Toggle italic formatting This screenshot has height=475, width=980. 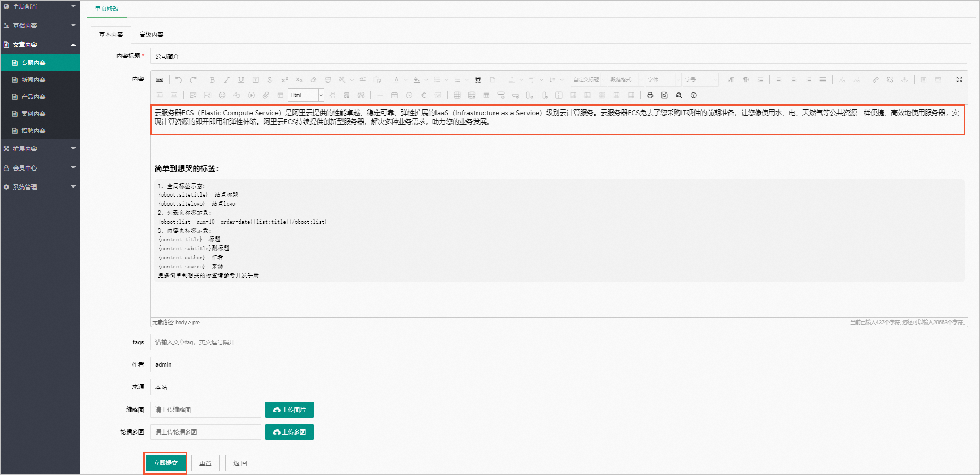click(x=227, y=80)
